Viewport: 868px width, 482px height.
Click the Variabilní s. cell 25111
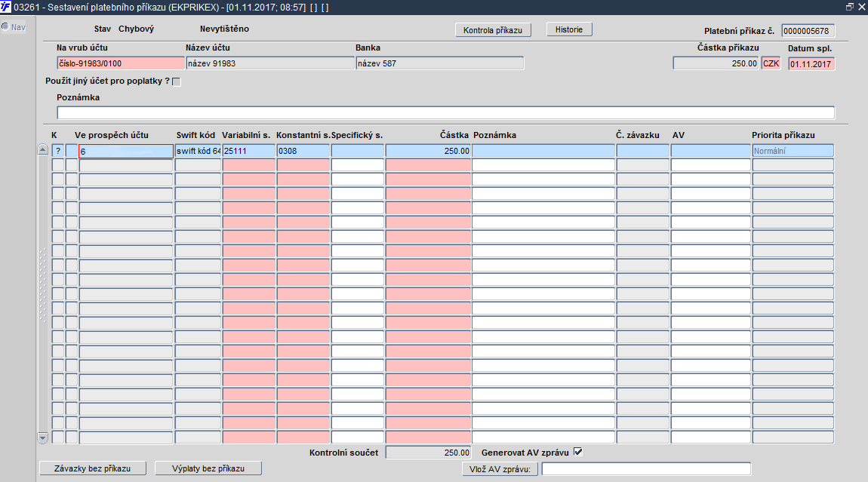click(248, 151)
